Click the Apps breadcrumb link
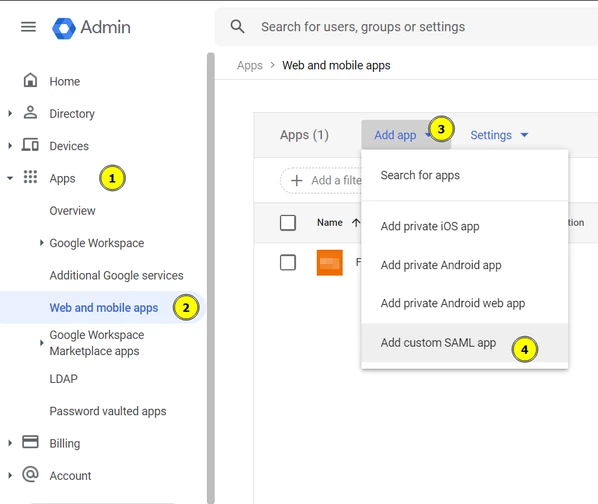Screen dimensions: 598x504 coord(249,66)
